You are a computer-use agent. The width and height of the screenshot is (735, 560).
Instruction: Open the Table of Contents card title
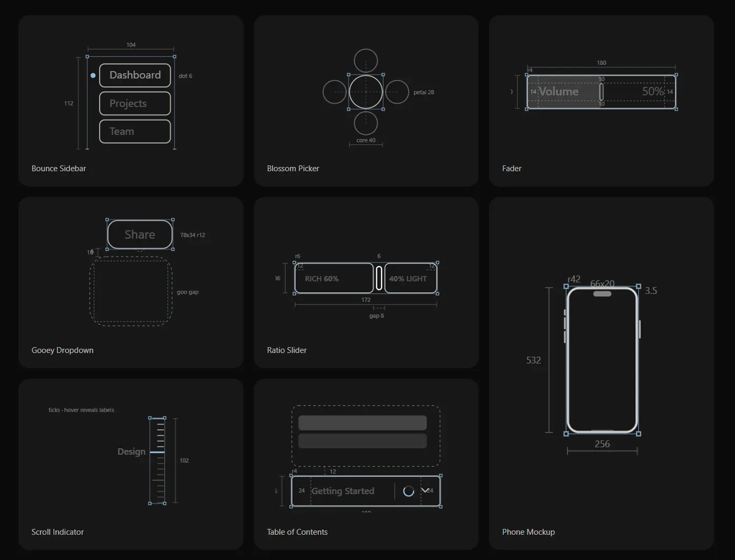297,532
